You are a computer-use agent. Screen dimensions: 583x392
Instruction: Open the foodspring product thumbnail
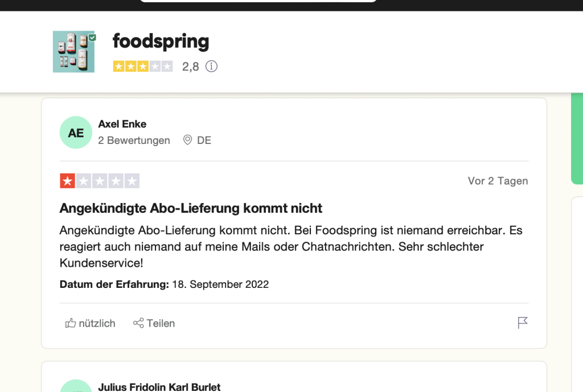[x=73, y=52]
